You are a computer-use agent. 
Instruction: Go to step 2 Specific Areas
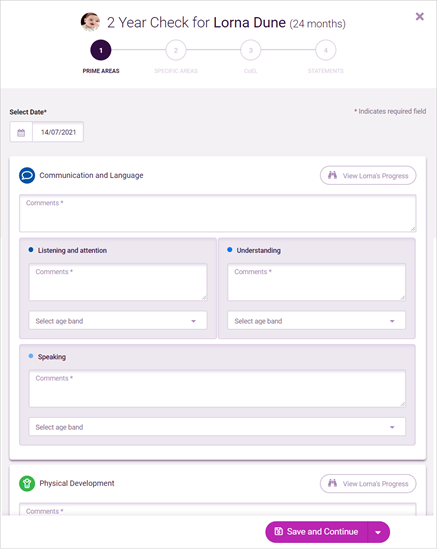tap(176, 50)
